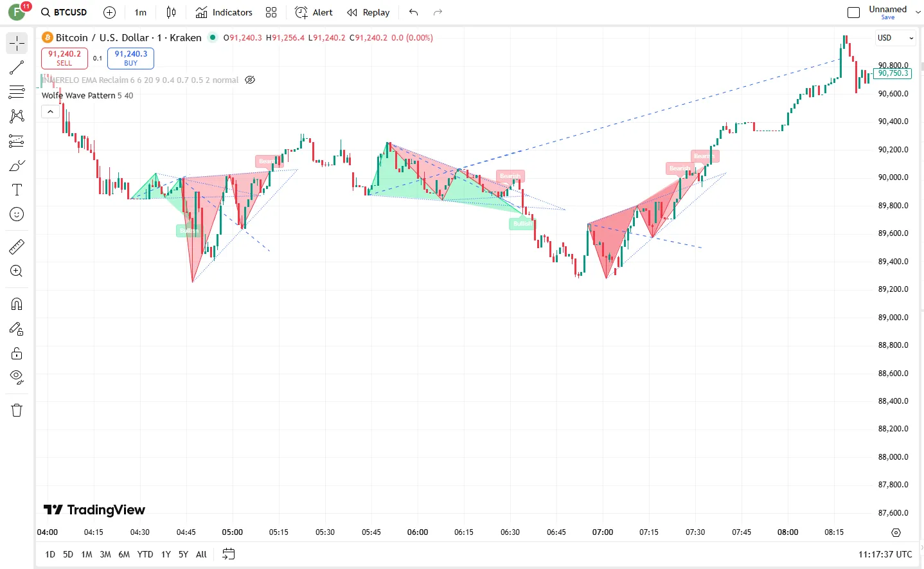Collapse the indicator legend chevron

click(50, 111)
